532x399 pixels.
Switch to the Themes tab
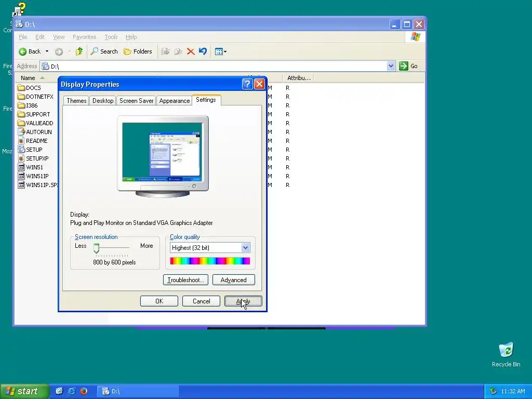click(x=76, y=101)
